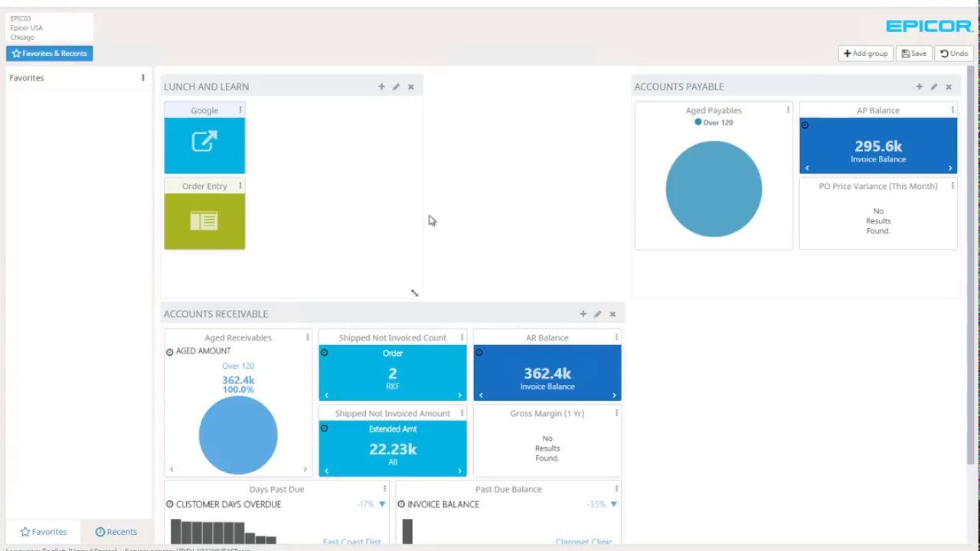Click clock icon on Shipped Not Invoiced Amount

324,429
